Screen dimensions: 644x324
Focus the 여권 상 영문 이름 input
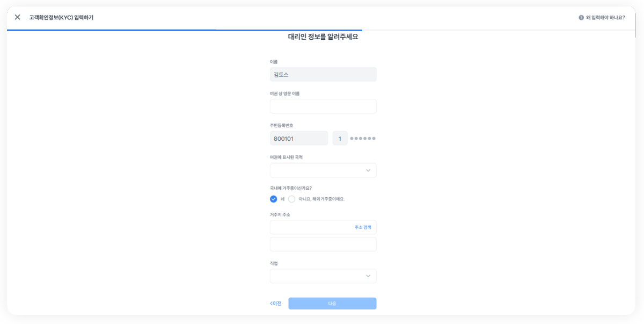(323, 106)
